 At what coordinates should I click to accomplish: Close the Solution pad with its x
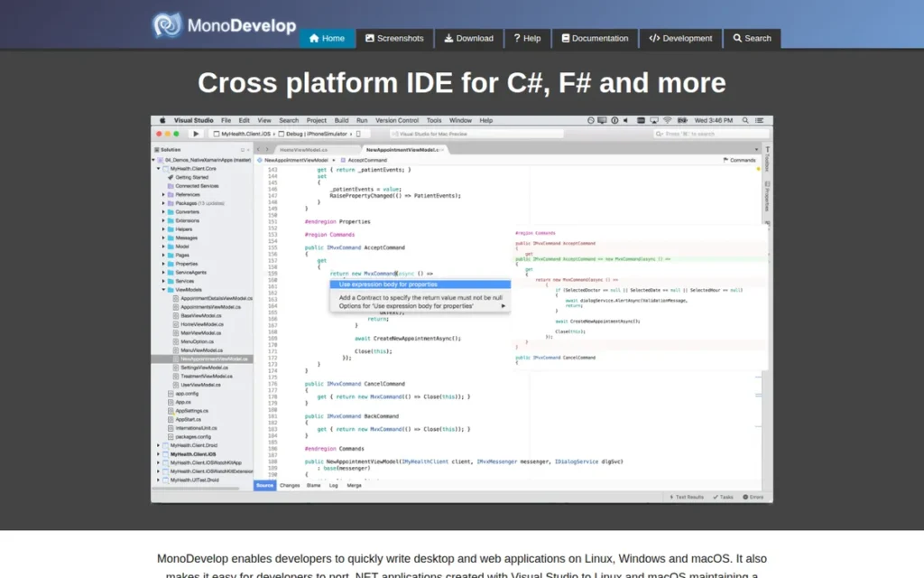pyautogui.click(x=248, y=150)
